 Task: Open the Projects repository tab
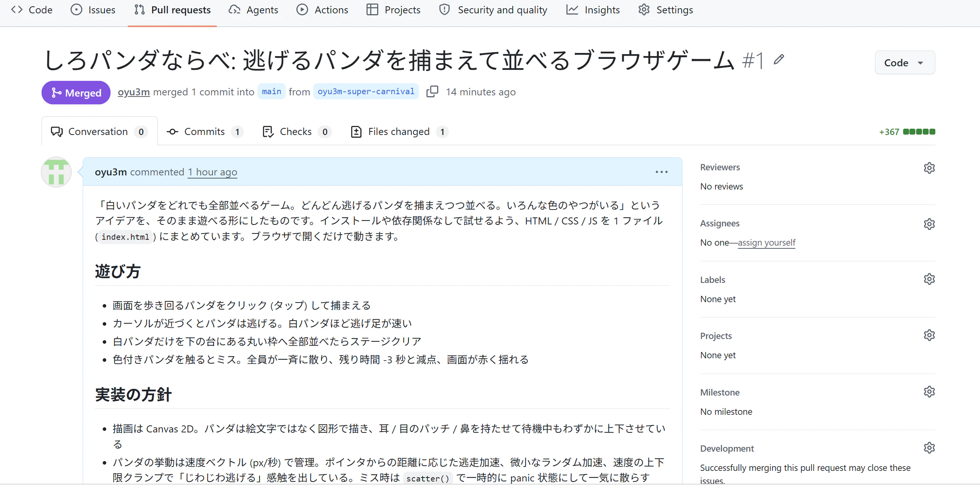click(394, 10)
